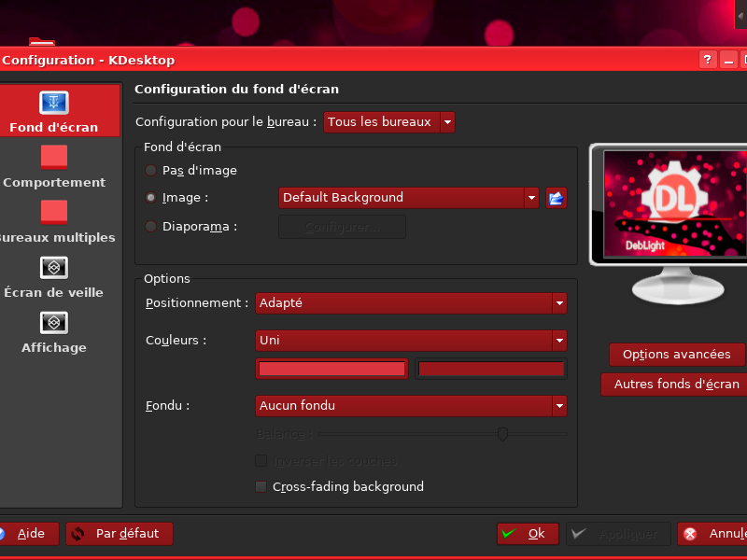
Task: Open the Affichage section icon
Action: click(x=53, y=323)
